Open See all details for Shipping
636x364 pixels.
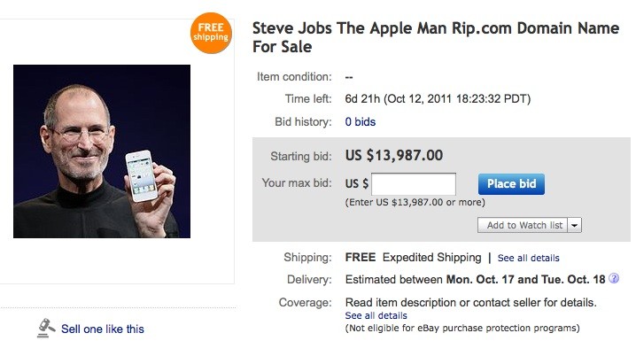(x=528, y=259)
